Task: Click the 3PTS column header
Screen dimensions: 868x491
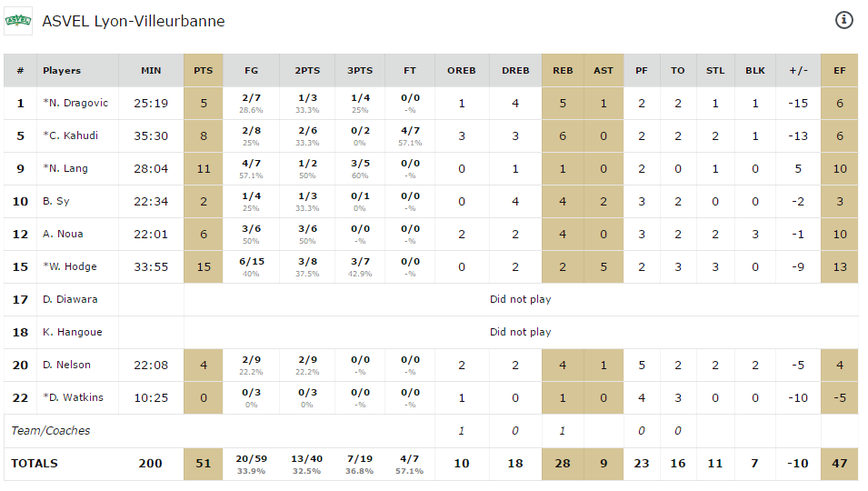Action: [360, 71]
